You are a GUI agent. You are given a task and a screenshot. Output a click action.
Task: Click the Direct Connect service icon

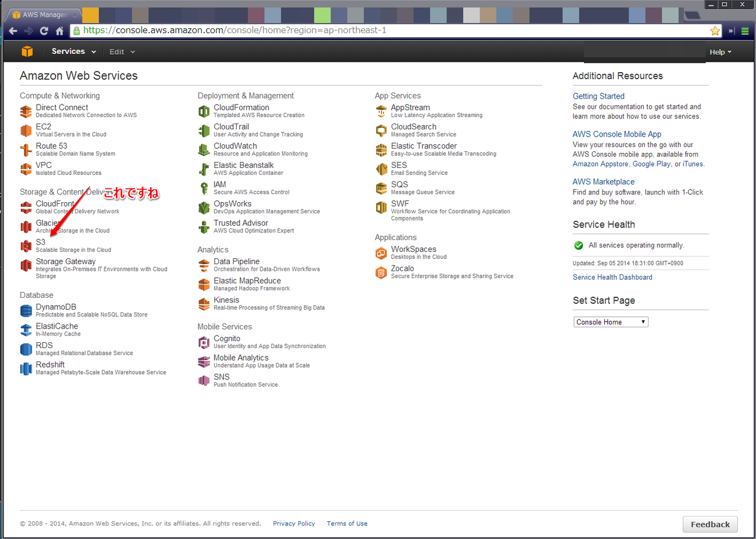26,111
